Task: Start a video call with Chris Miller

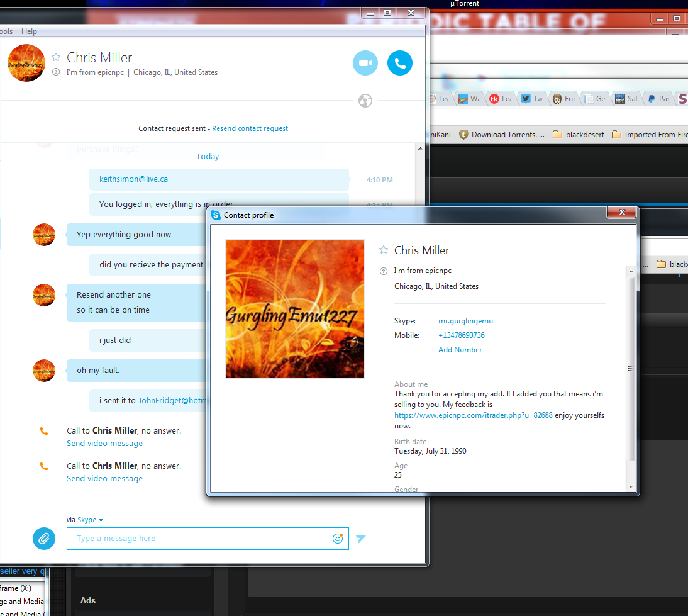Action: pos(365,63)
